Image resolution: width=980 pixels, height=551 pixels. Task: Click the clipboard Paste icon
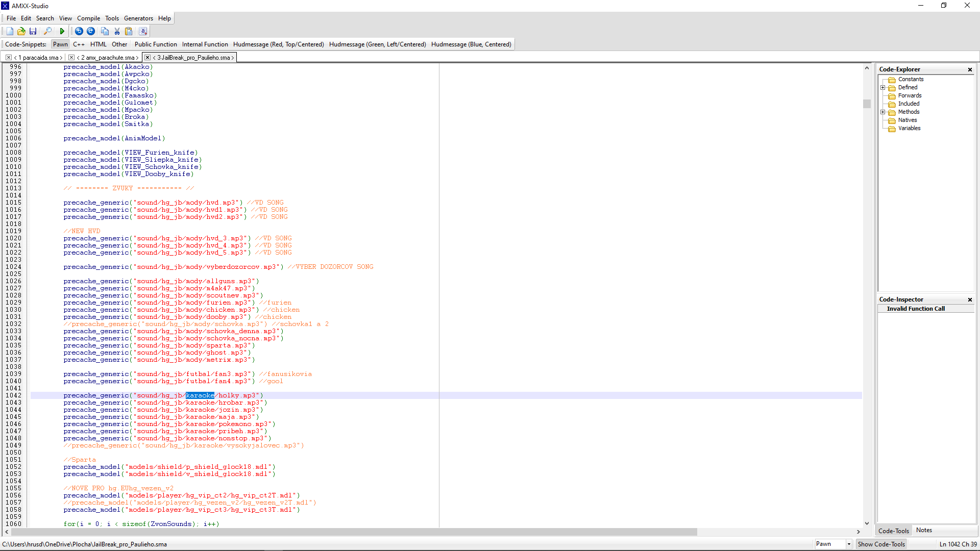[x=129, y=31]
